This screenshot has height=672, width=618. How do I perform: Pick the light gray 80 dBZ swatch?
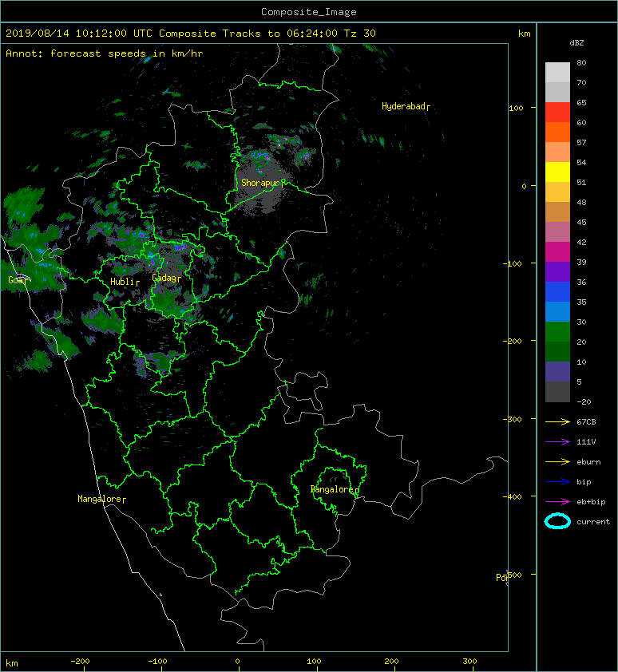[x=557, y=73]
